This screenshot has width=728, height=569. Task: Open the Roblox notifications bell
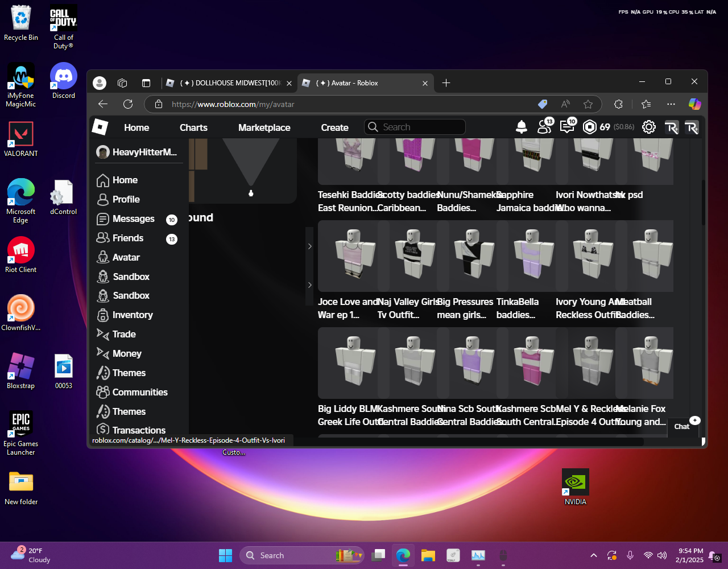[521, 127]
